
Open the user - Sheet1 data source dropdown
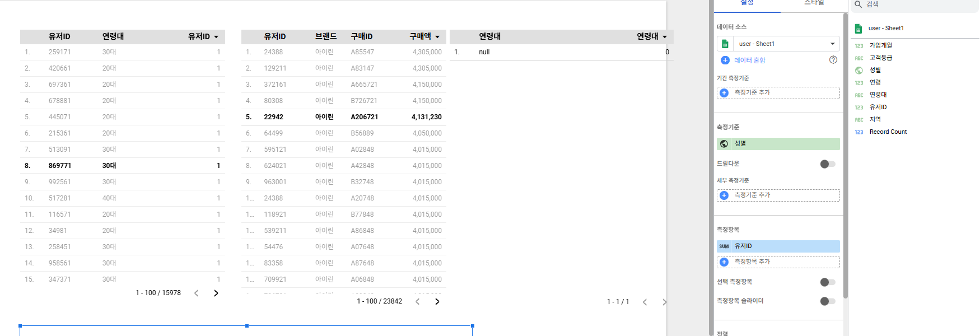click(833, 44)
